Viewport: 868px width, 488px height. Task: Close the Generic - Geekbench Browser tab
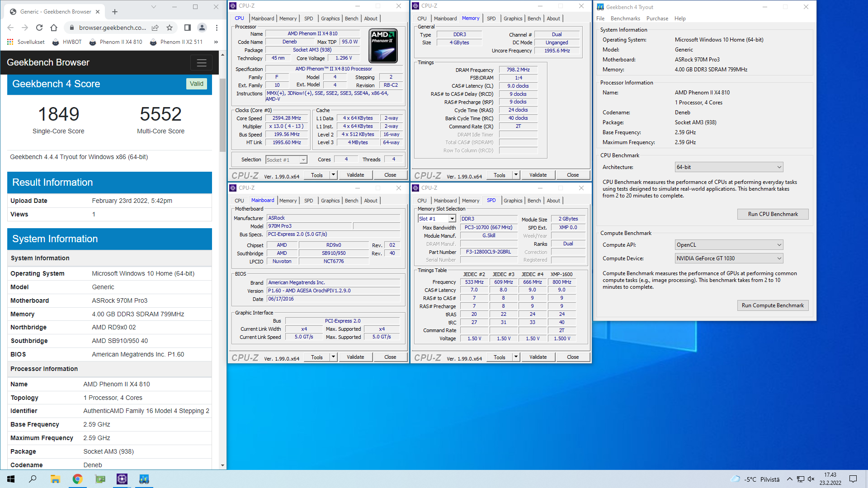click(98, 12)
